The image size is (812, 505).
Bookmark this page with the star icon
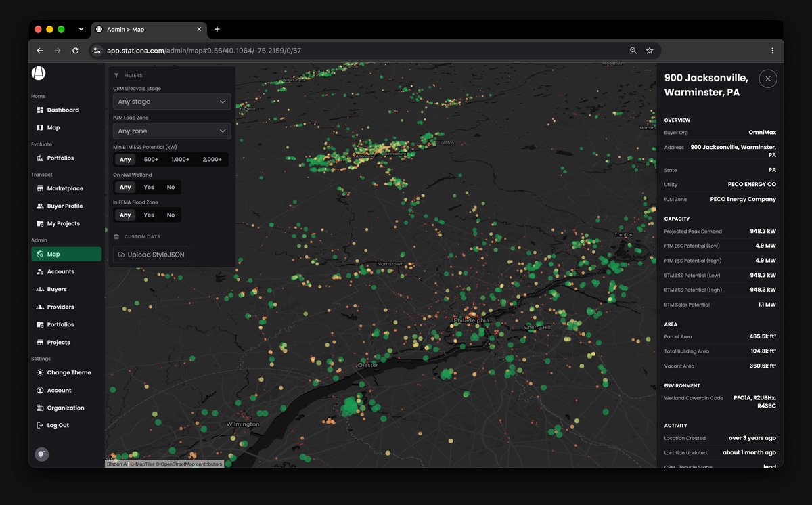point(650,51)
